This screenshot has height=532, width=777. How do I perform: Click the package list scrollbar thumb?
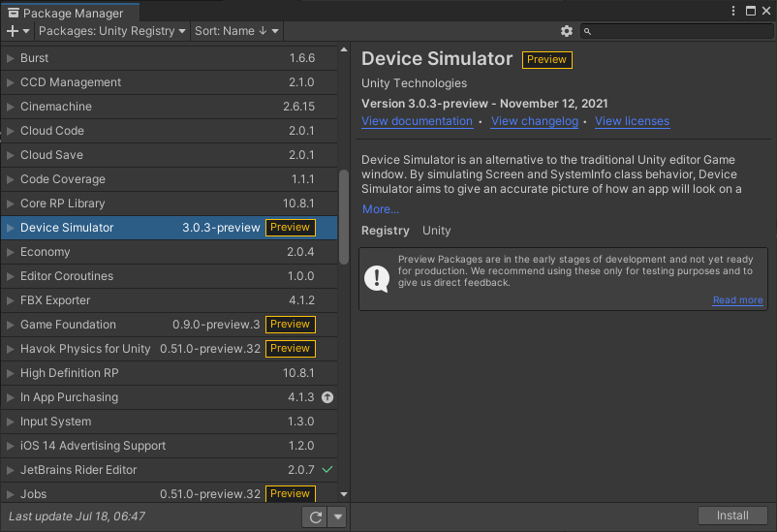tap(343, 217)
